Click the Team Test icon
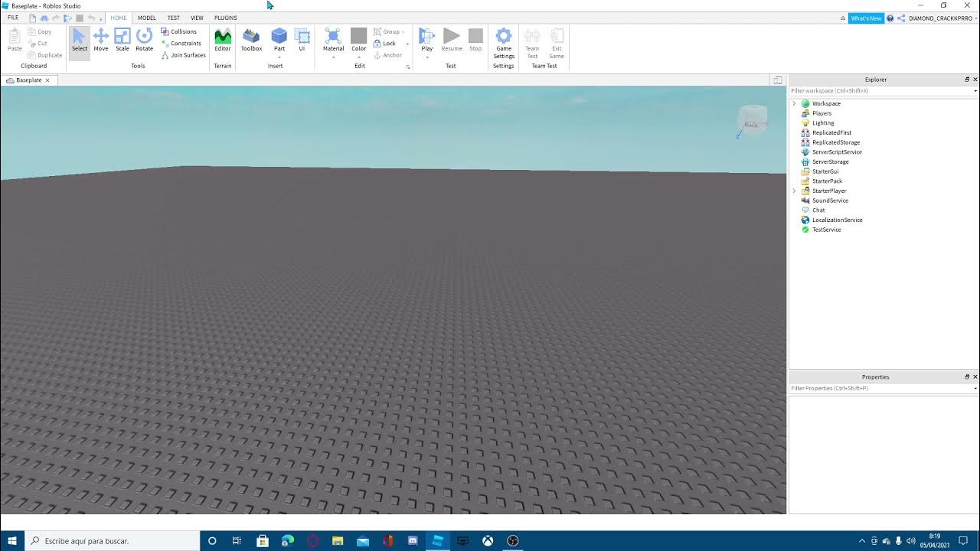 [x=532, y=44]
